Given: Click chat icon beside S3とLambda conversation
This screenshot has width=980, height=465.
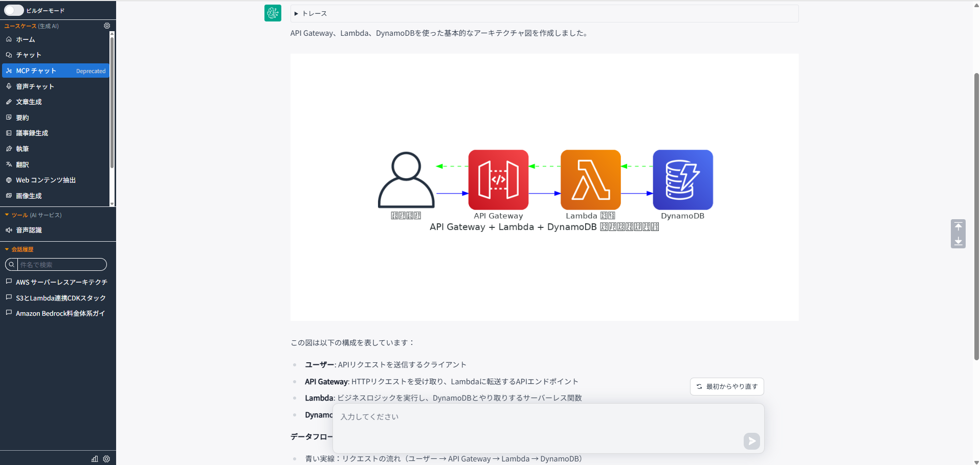Looking at the screenshot, I should [x=9, y=297].
